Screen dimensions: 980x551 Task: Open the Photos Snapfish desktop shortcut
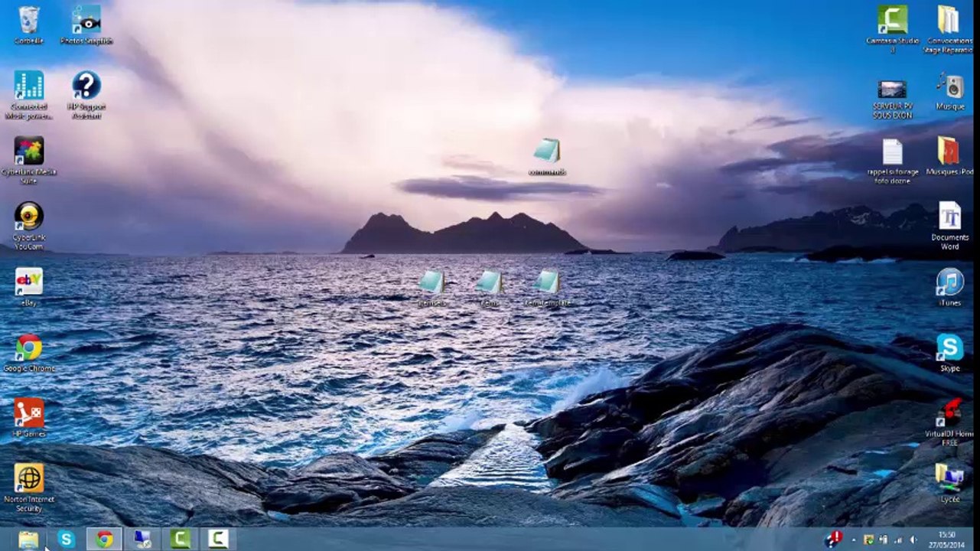pos(86,25)
